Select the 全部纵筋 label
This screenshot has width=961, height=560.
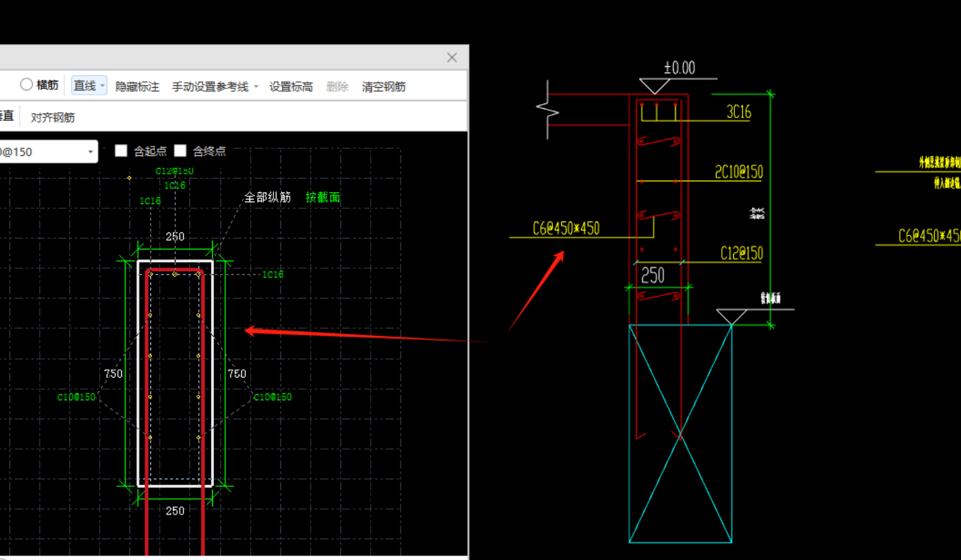[x=268, y=197]
